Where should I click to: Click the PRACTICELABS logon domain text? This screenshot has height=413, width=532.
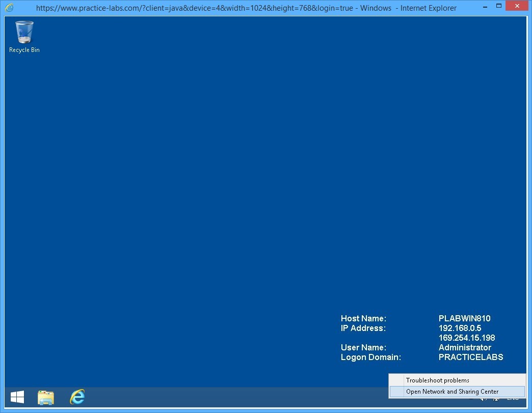470,357
